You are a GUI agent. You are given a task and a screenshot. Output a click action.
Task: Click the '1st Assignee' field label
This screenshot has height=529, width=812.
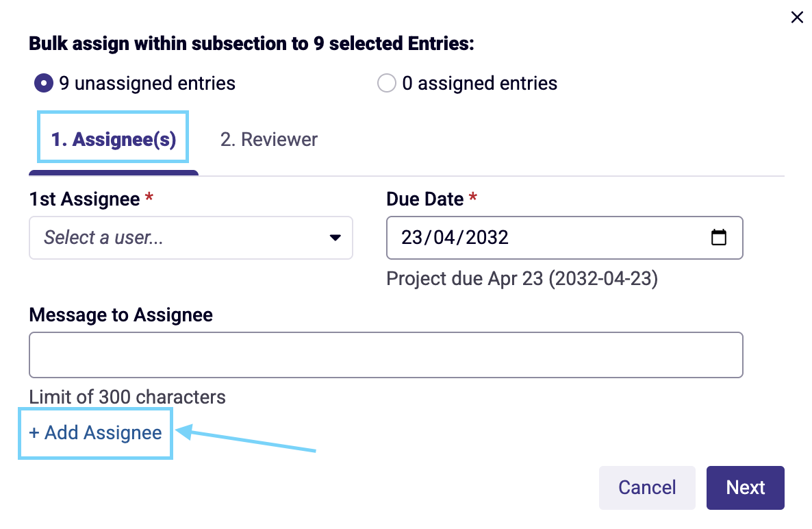(84, 199)
